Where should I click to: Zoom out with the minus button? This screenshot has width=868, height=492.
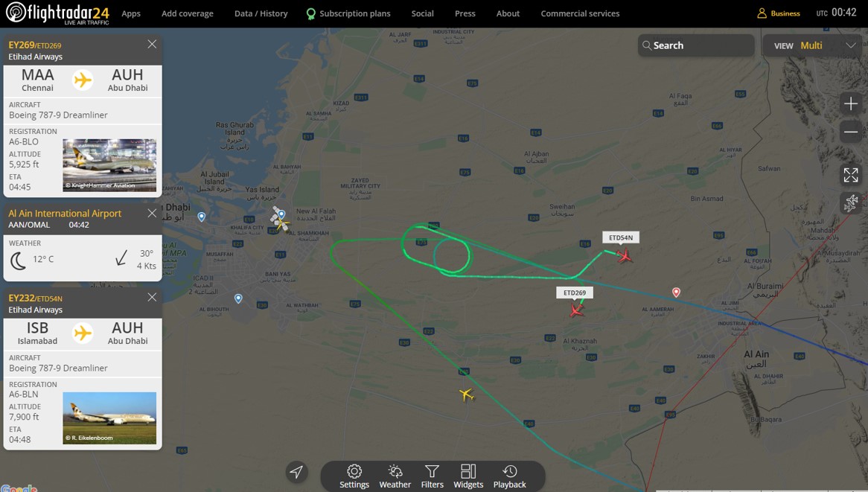(851, 132)
